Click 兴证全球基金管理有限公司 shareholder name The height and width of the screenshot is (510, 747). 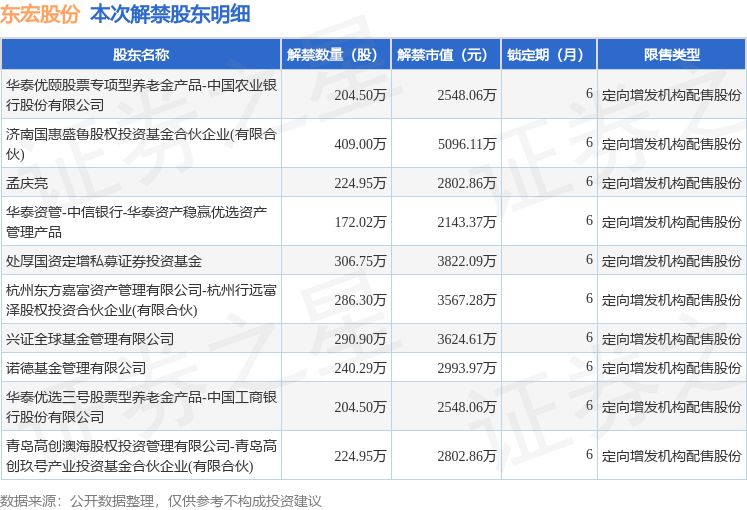point(90,339)
